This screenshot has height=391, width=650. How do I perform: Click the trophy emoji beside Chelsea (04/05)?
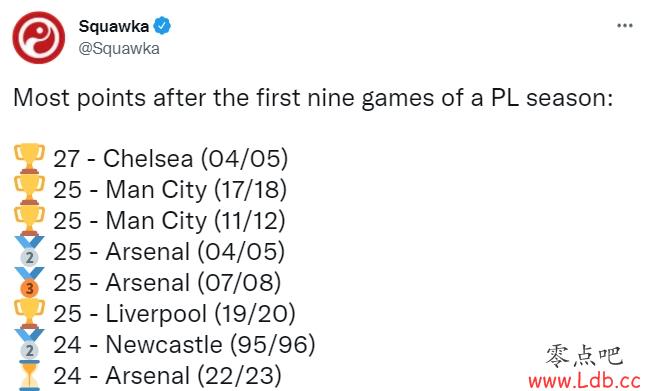[x=29, y=158]
